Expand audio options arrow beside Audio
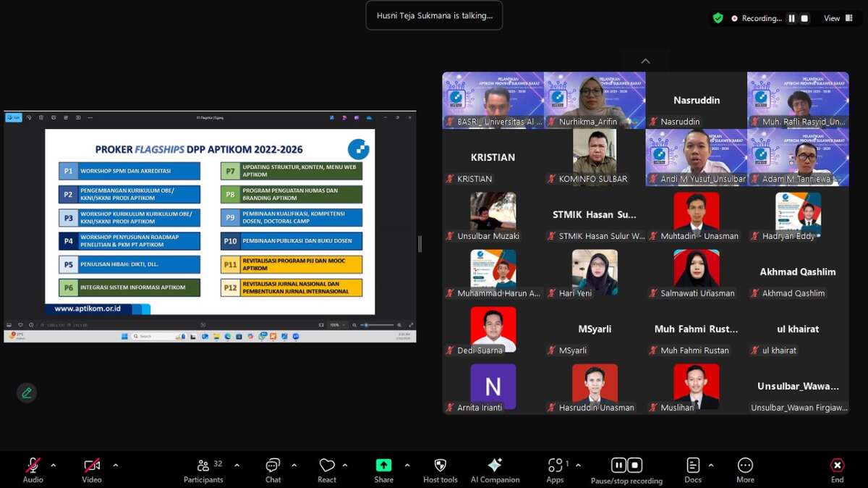 [53, 465]
